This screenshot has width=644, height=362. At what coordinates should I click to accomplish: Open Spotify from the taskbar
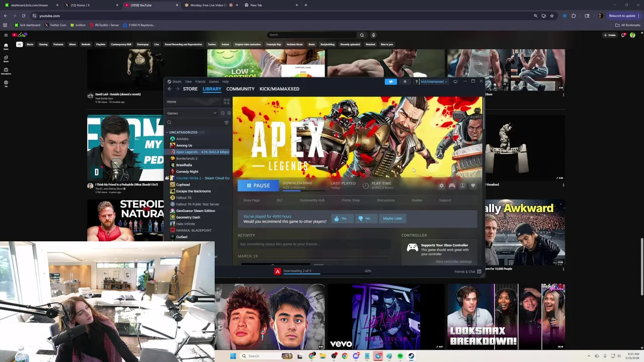[x=400, y=356]
